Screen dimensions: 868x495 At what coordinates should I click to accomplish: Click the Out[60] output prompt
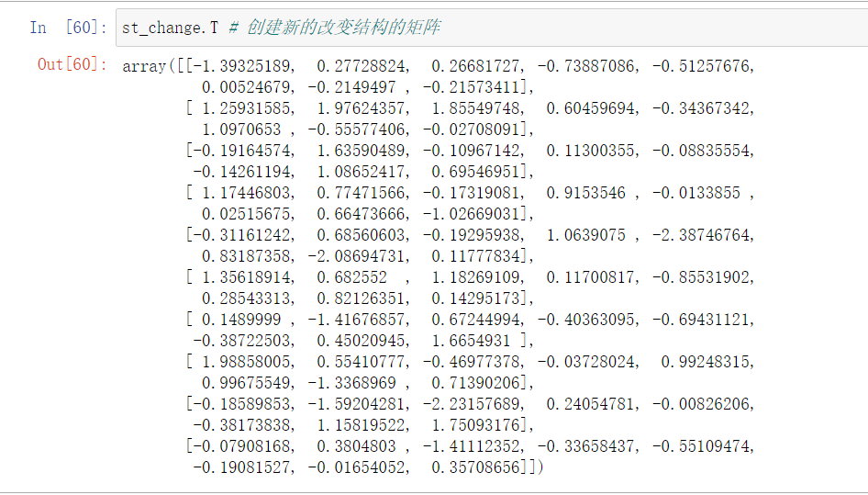[x=72, y=64]
